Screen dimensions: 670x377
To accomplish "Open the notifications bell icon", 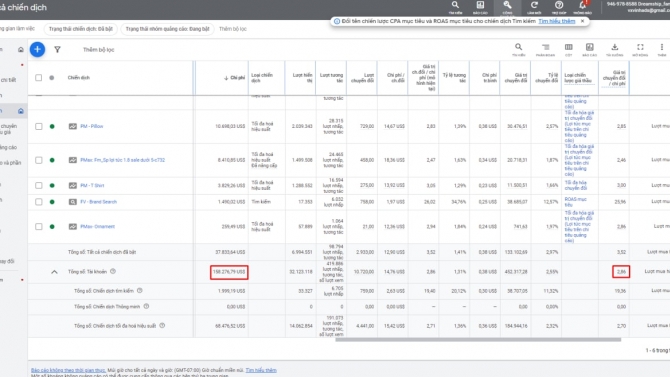I will 582,5.
